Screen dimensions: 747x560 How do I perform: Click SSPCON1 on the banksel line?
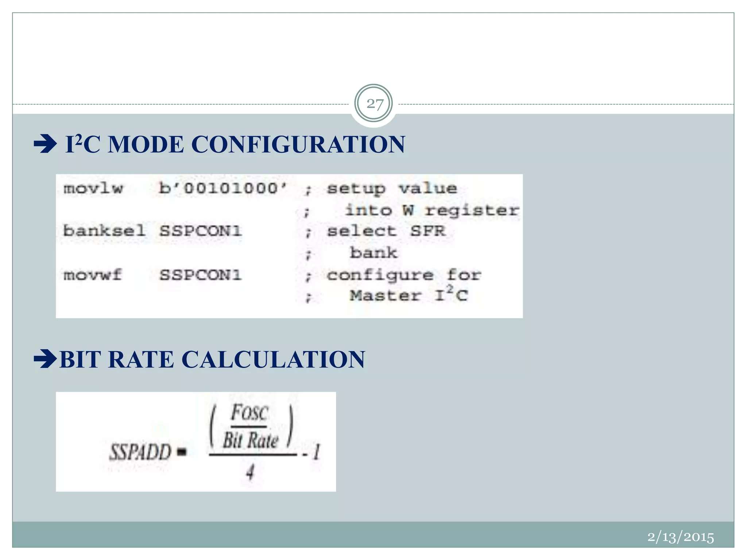point(200,231)
